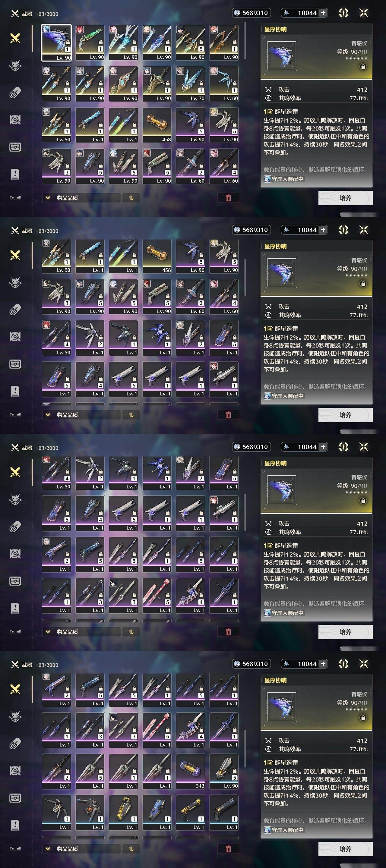The width and height of the screenshot is (386, 868).
Task: Click inventory scrollbar beside top weapon grid
Action: pos(245,41)
